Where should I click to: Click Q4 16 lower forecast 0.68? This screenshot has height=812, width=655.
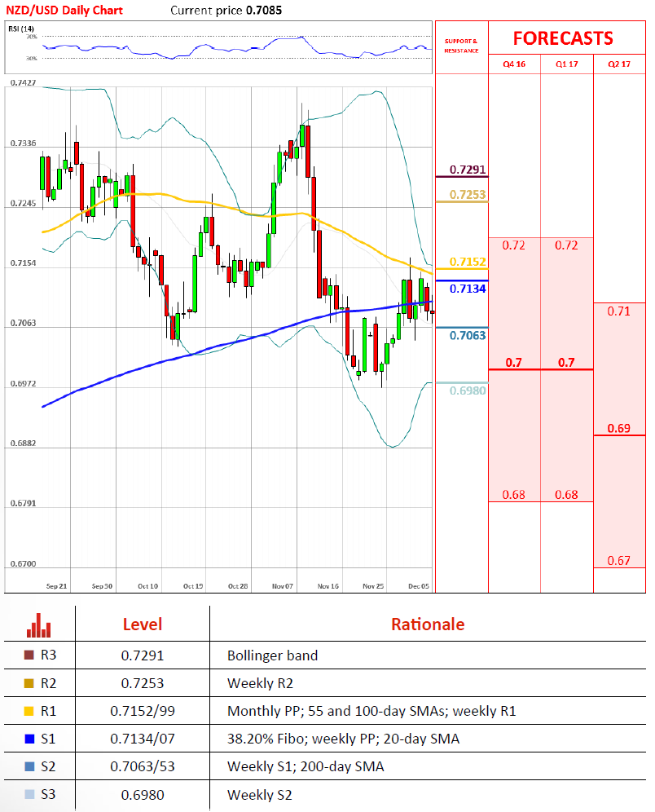(x=514, y=495)
